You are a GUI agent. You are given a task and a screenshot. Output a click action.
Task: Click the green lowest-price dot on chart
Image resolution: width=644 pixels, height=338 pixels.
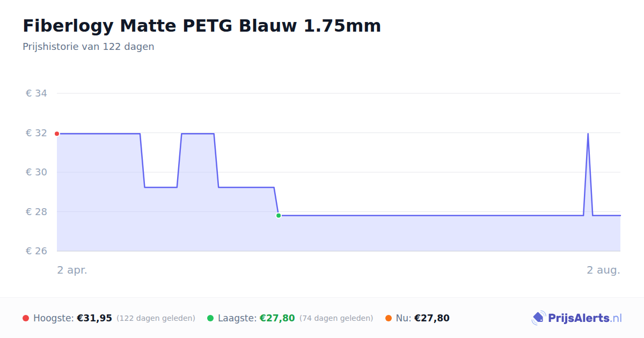tap(279, 216)
